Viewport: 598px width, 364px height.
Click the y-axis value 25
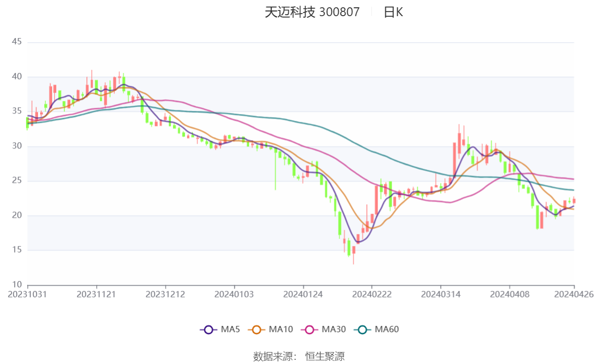coord(17,180)
